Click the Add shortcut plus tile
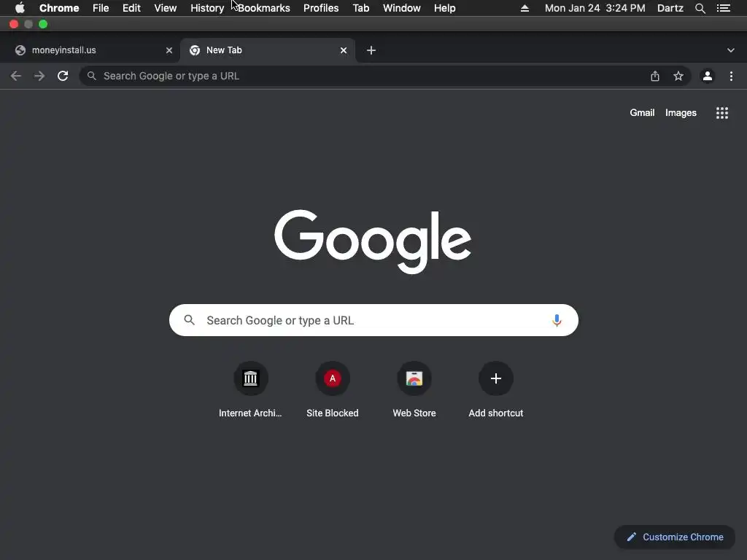Screen dimensions: 747x560 tap(496, 378)
